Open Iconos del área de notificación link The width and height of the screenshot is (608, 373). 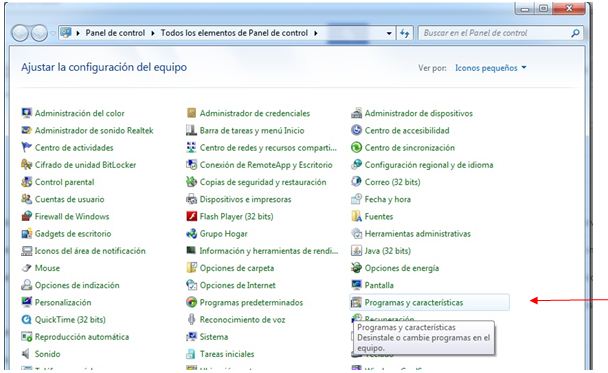coord(90,251)
